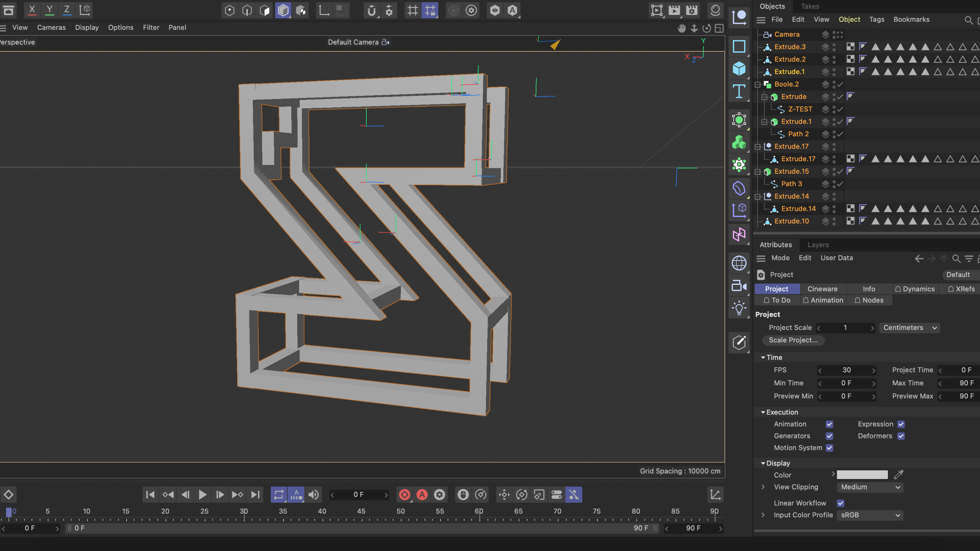Toggle Linear Workflow checkbox
This screenshot has height=551, width=980.
[841, 503]
